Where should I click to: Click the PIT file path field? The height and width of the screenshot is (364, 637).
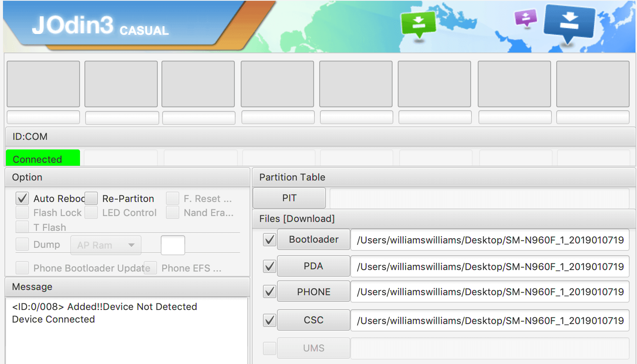click(x=480, y=198)
